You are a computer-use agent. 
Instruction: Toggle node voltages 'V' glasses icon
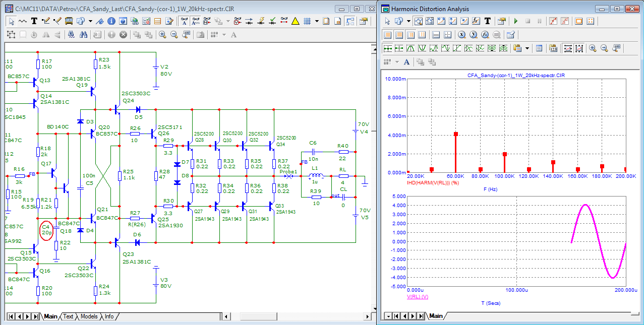[x=237, y=21]
